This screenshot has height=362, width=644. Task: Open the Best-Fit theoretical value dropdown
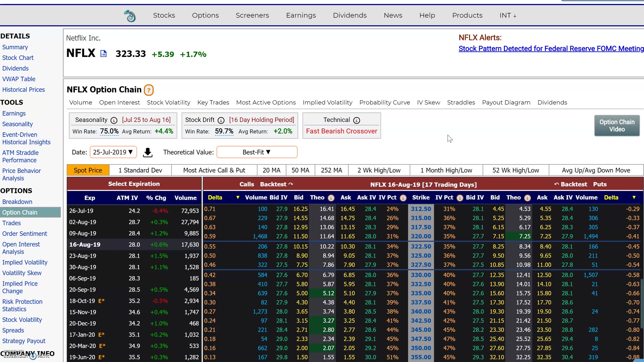click(257, 152)
